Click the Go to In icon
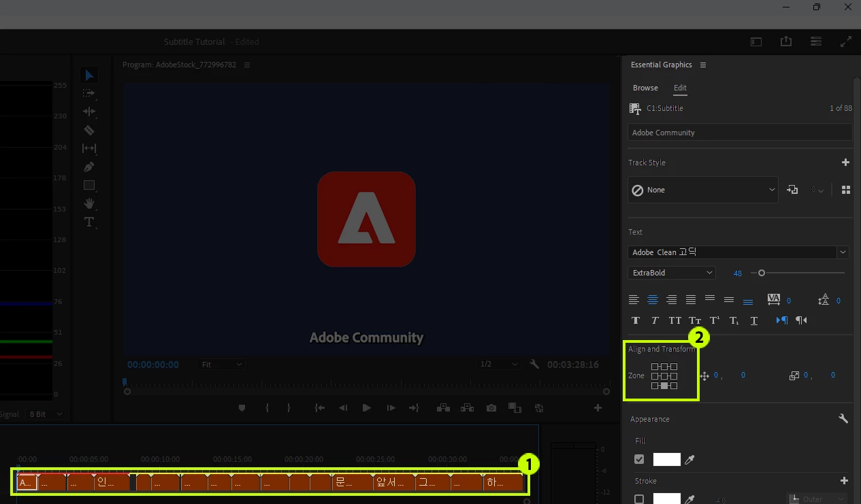This screenshot has height=504, width=861. (319, 408)
